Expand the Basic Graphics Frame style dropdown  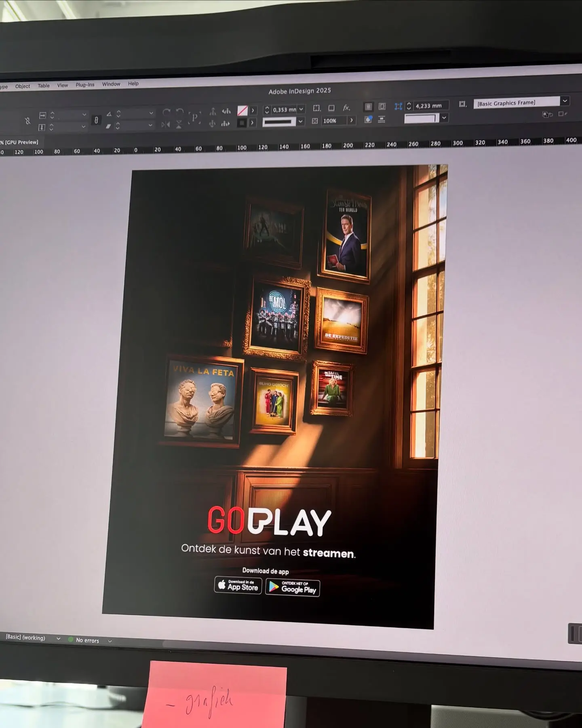(565, 101)
